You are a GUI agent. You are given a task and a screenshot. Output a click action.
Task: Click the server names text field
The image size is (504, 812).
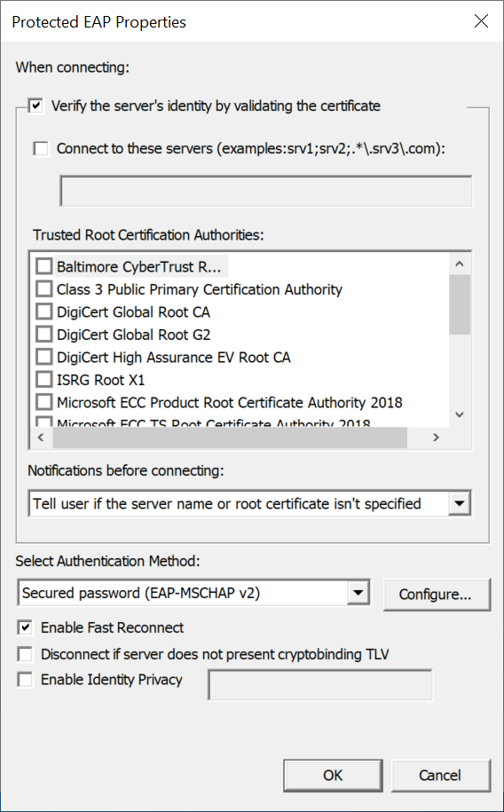point(266,192)
